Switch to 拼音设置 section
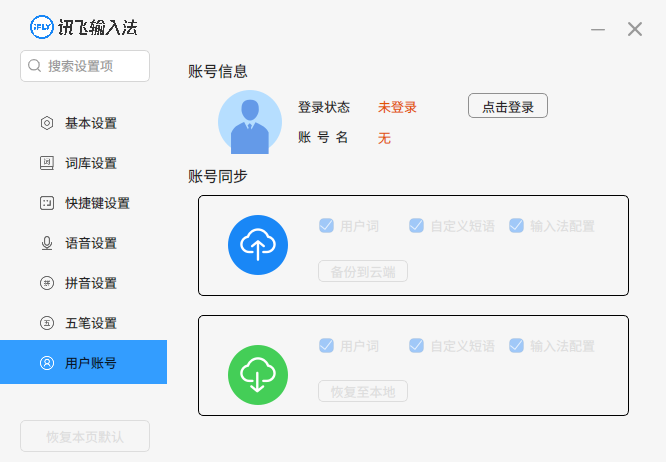Screen dimensions: 666x462 (x=83, y=283)
